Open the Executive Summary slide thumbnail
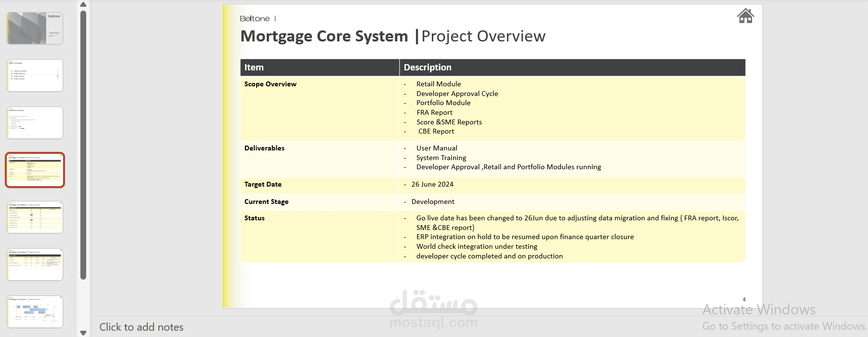This screenshot has width=868, height=337. tap(35, 123)
